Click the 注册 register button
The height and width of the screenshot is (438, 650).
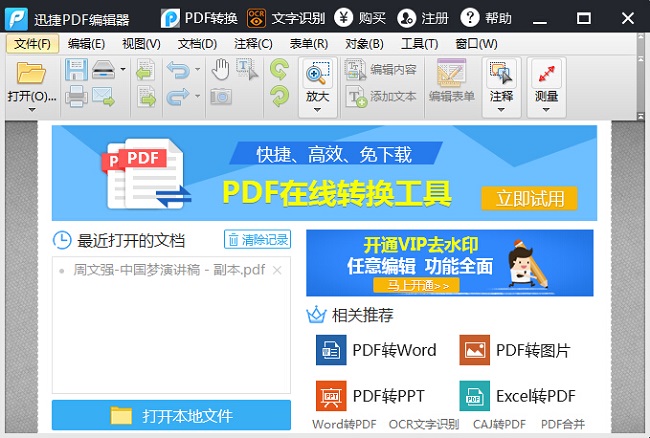423,18
